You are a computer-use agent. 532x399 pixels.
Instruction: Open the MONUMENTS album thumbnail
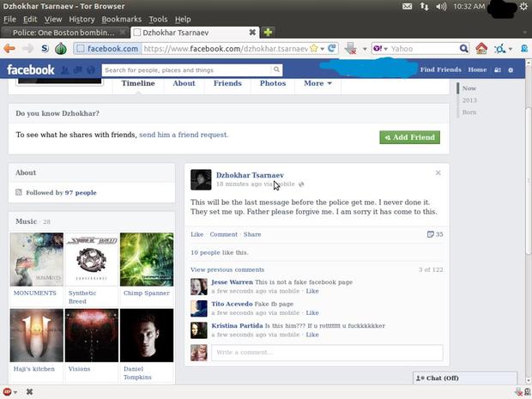pos(37,259)
